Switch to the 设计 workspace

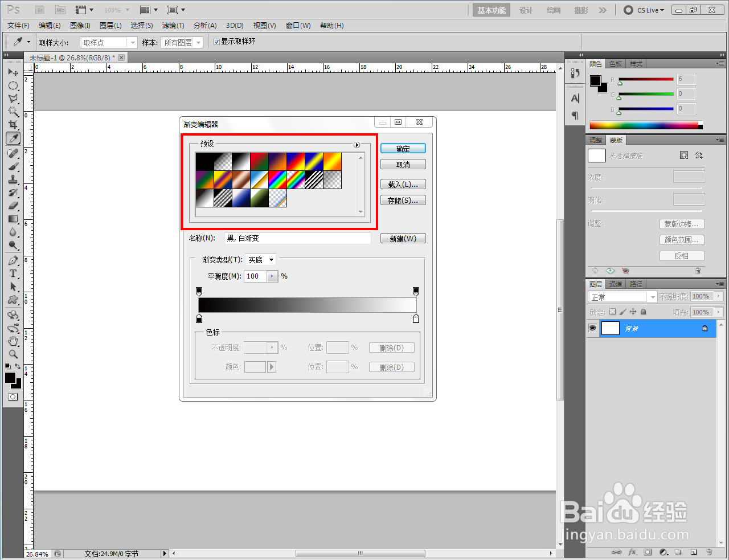[x=526, y=10]
